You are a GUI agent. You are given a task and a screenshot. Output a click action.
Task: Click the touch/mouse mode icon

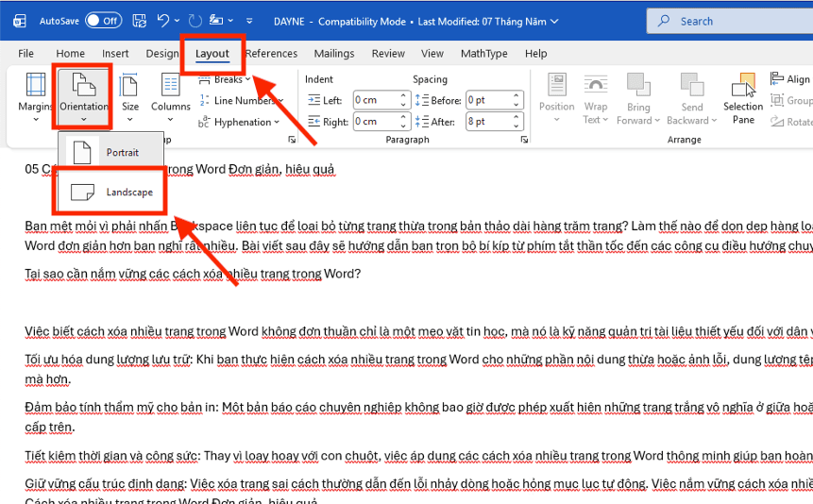click(x=215, y=21)
